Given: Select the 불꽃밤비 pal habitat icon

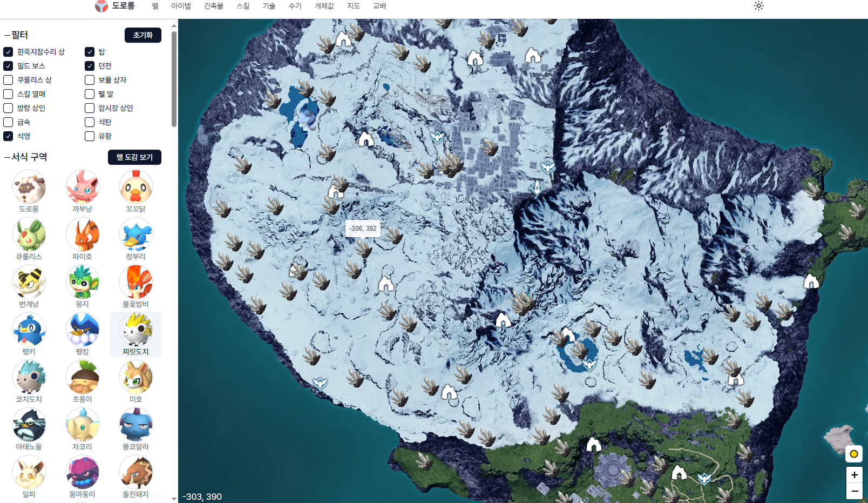Looking at the screenshot, I should [x=136, y=282].
